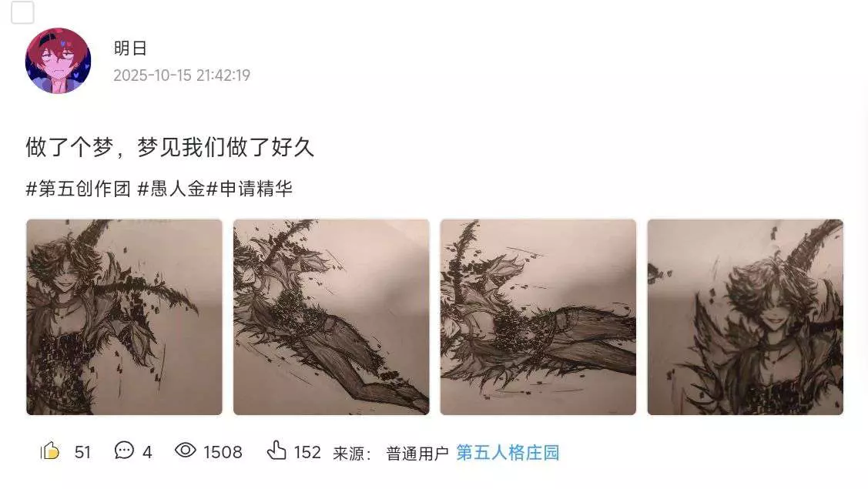Screen dimensions: 868x489
Task: Click the eye views icon
Action: (186, 450)
